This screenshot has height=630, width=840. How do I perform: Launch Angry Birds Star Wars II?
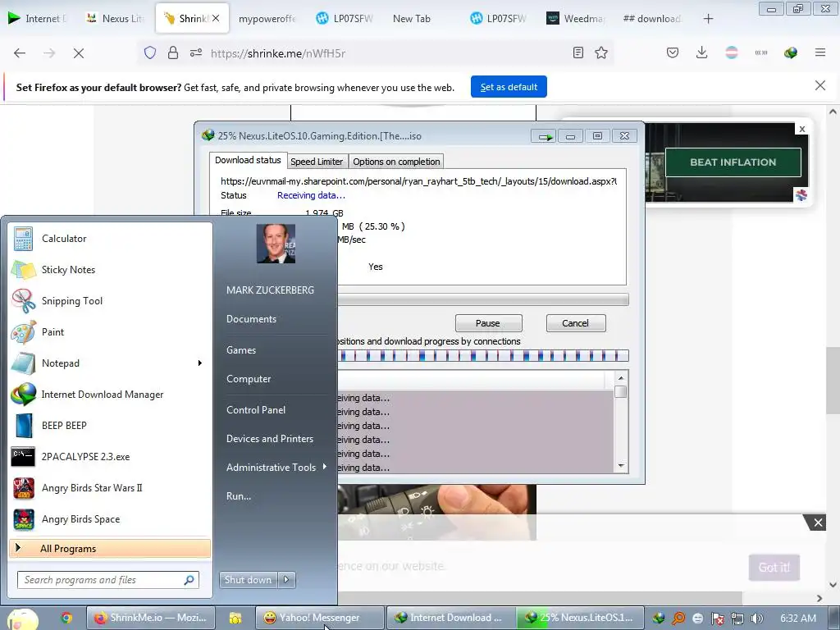tap(110, 487)
